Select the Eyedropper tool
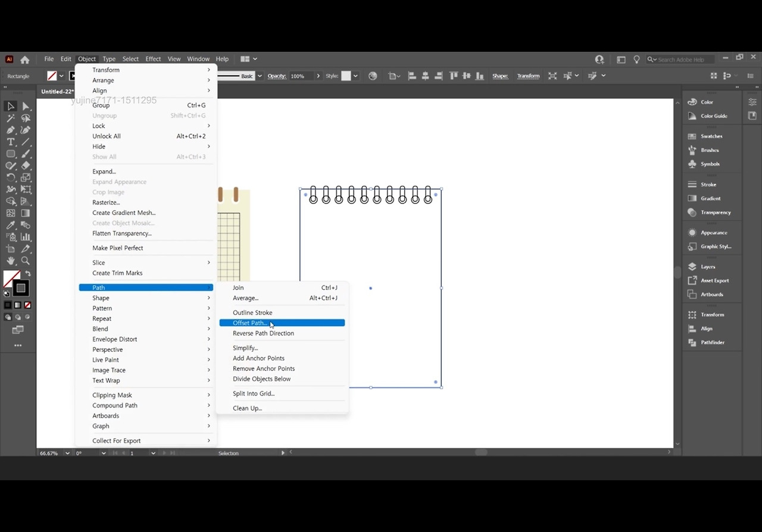 click(x=11, y=225)
